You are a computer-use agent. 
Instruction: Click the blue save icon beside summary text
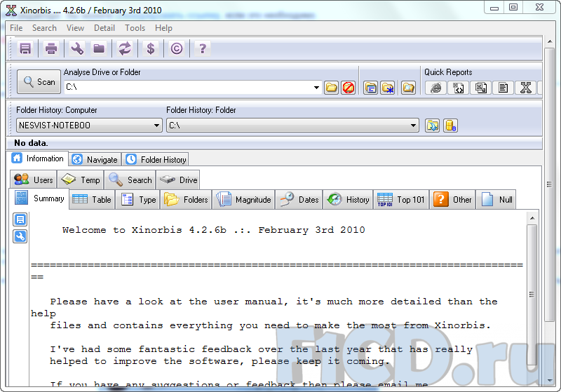[20, 219]
